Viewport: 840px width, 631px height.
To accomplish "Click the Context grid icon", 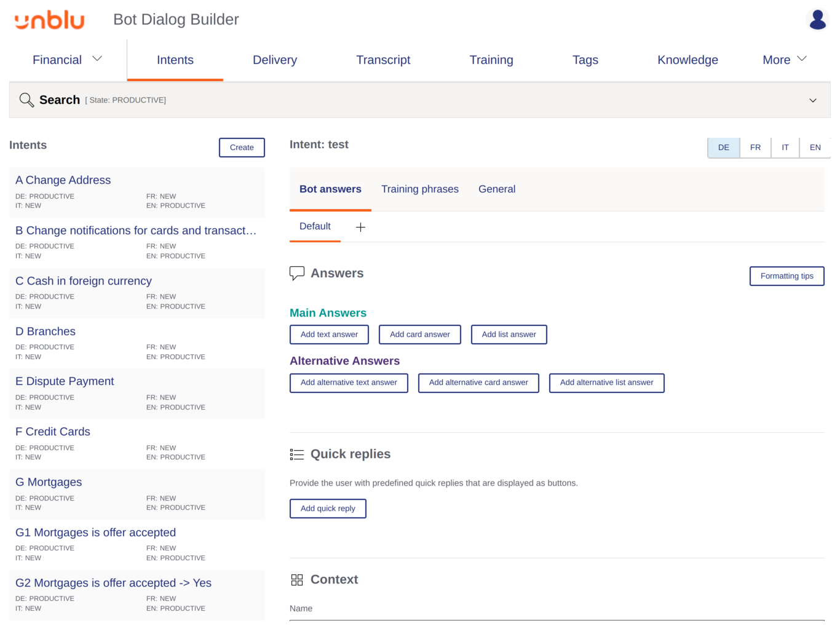I will click(x=297, y=580).
